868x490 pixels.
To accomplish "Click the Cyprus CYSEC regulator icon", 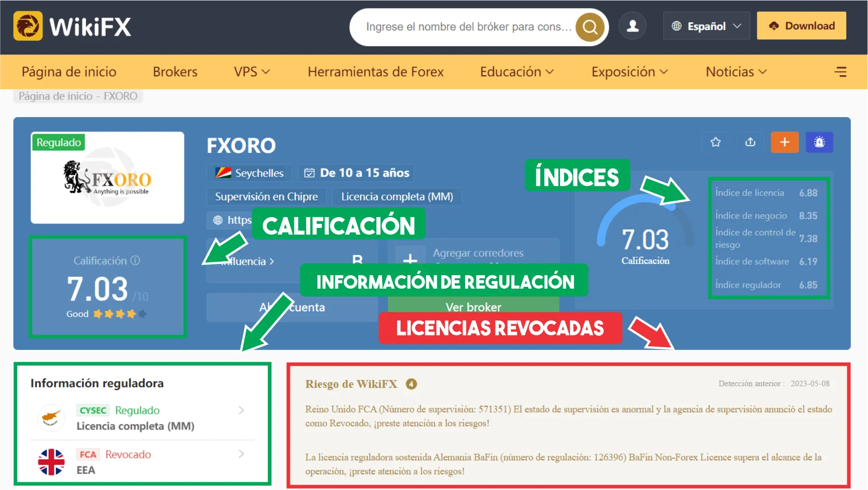I will click(x=51, y=417).
